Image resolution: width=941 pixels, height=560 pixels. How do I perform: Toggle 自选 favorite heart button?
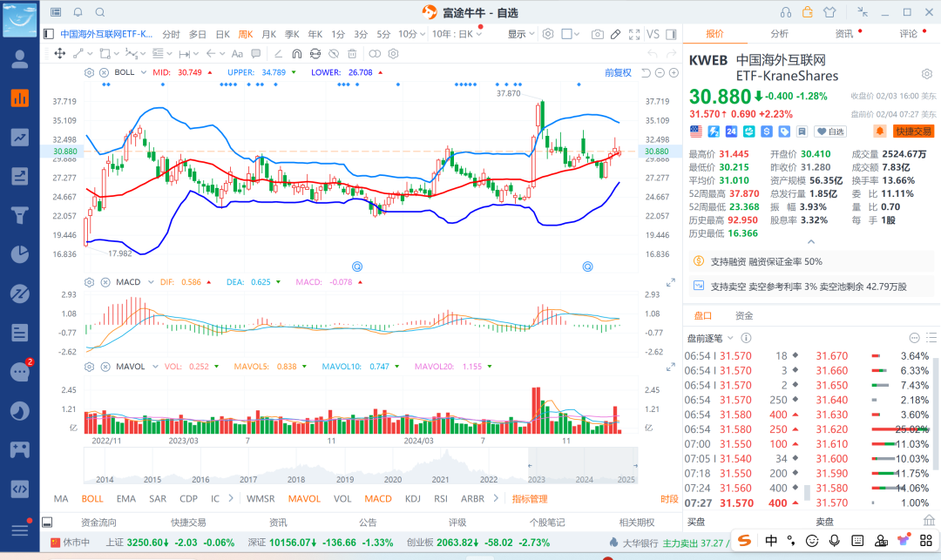(x=831, y=132)
